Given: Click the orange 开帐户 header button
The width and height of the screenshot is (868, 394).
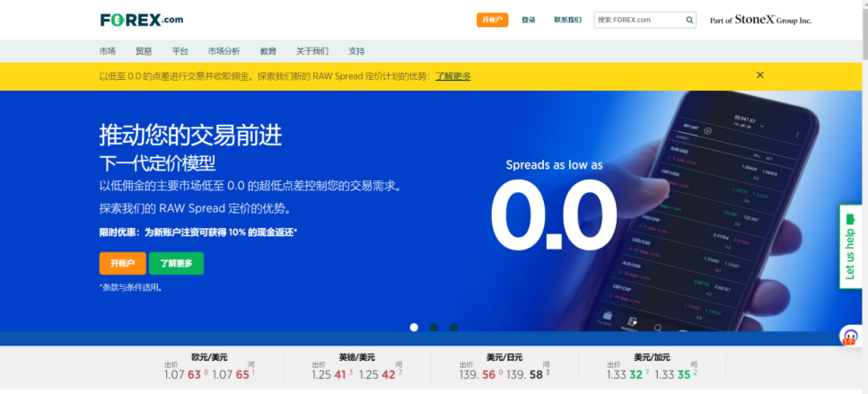Looking at the screenshot, I should [492, 20].
